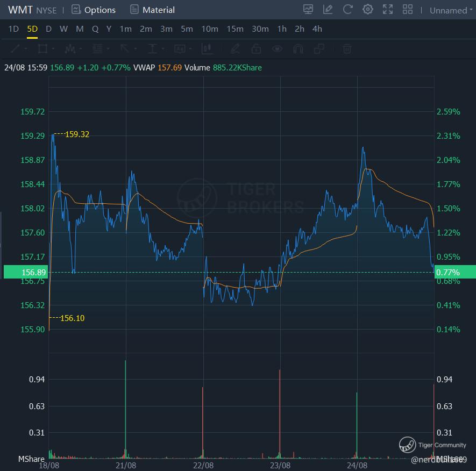This screenshot has width=476, height=471.
Task: Open the Tiger Community logo link
Action: coord(432,445)
